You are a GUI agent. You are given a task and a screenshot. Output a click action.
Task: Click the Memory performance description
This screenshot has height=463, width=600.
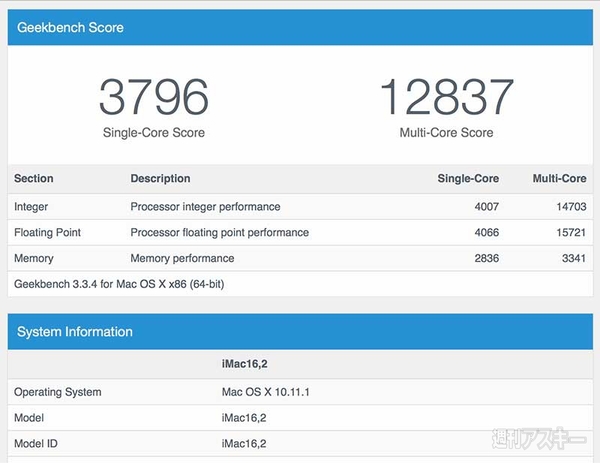(182, 258)
